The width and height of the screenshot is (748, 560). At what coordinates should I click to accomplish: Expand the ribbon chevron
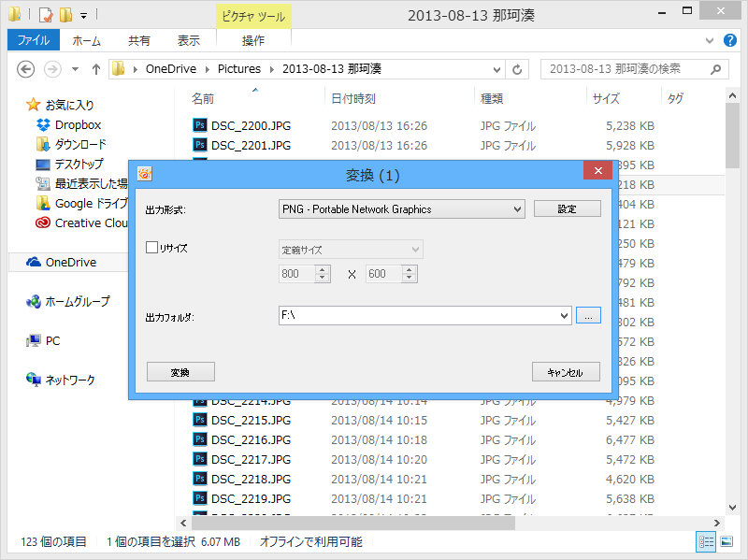coord(710,41)
